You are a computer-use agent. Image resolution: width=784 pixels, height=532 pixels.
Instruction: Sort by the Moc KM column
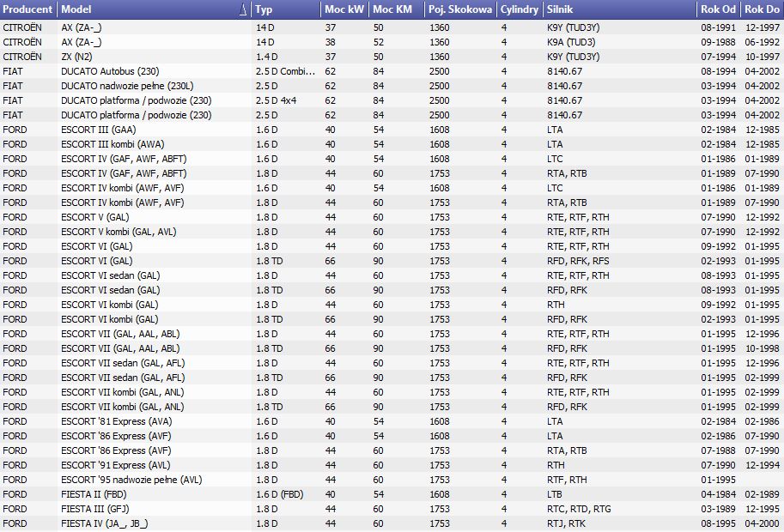[396, 9]
